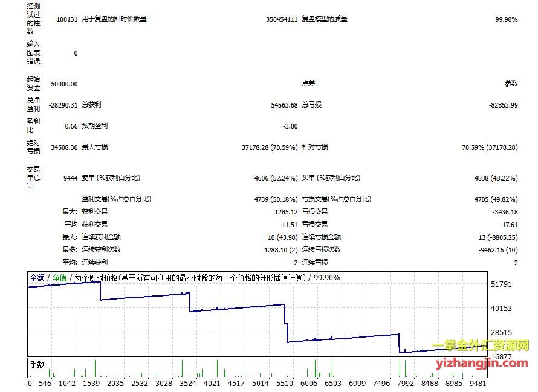The height and width of the screenshot is (392, 538).
Task: Select the 参数 header text
Action: 511,84
